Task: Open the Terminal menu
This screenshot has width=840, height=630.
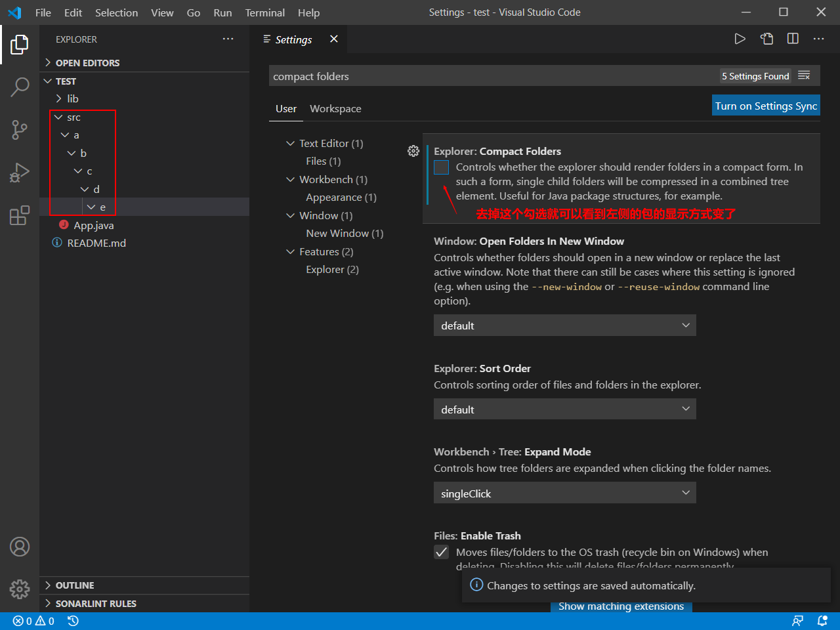Action: coord(265,12)
